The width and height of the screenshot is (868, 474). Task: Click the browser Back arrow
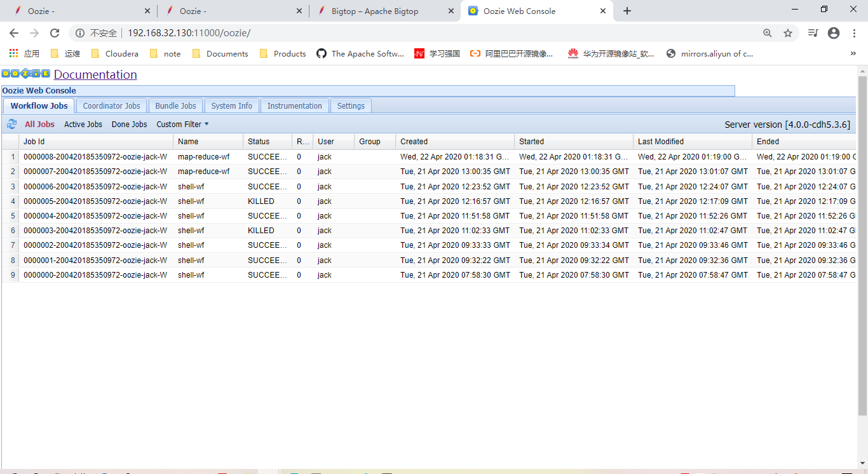[14, 33]
